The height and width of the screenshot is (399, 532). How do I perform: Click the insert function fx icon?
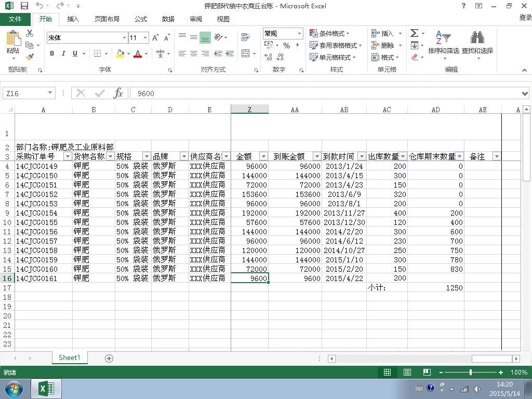click(x=118, y=93)
